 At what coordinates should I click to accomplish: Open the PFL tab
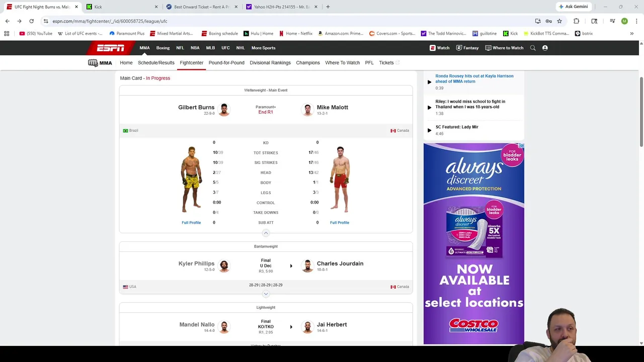tap(369, 63)
